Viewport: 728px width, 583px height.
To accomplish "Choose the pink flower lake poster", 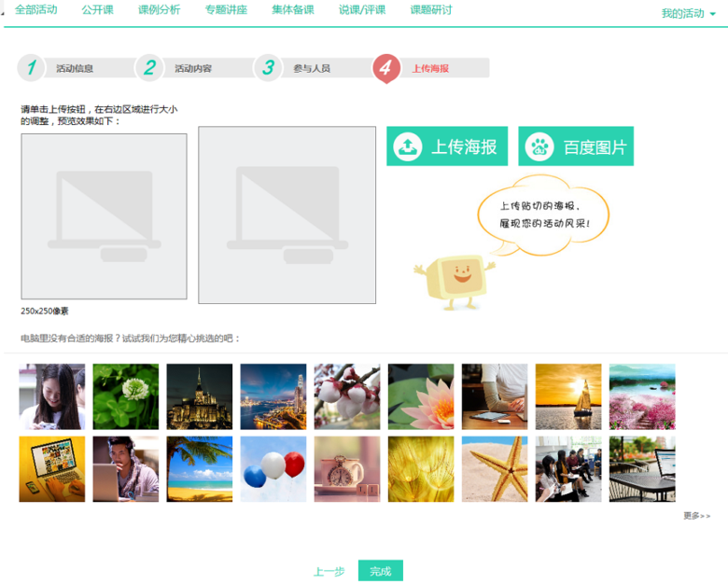I will pos(642,396).
